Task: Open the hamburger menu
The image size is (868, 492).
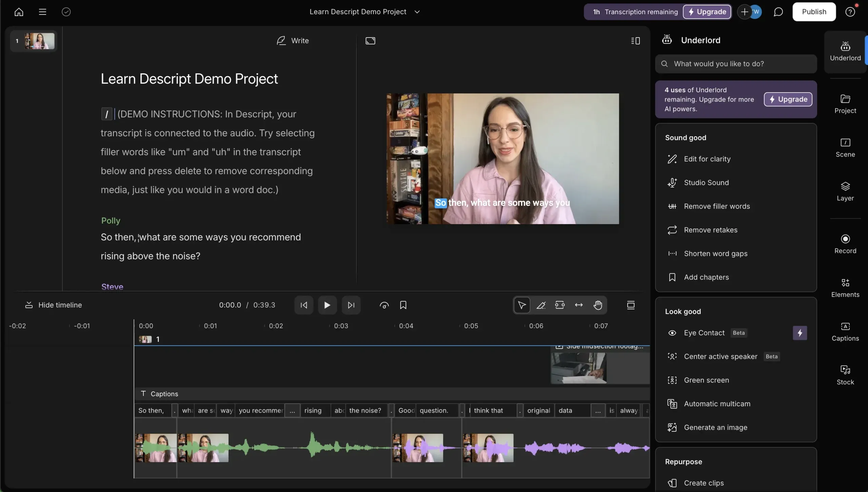Action: point(42,12)
